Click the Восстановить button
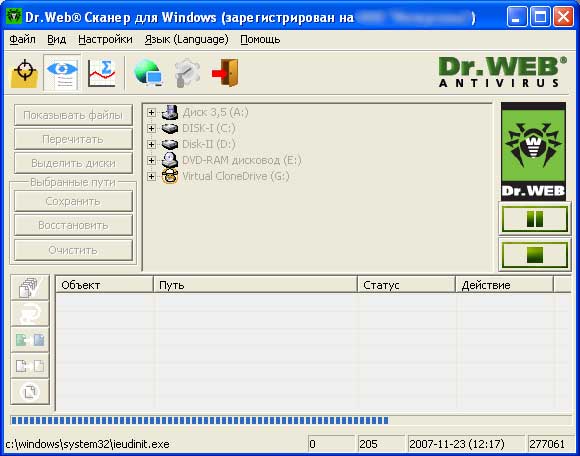The height and width of the screenshot is (456, 580). coord(73,225)
